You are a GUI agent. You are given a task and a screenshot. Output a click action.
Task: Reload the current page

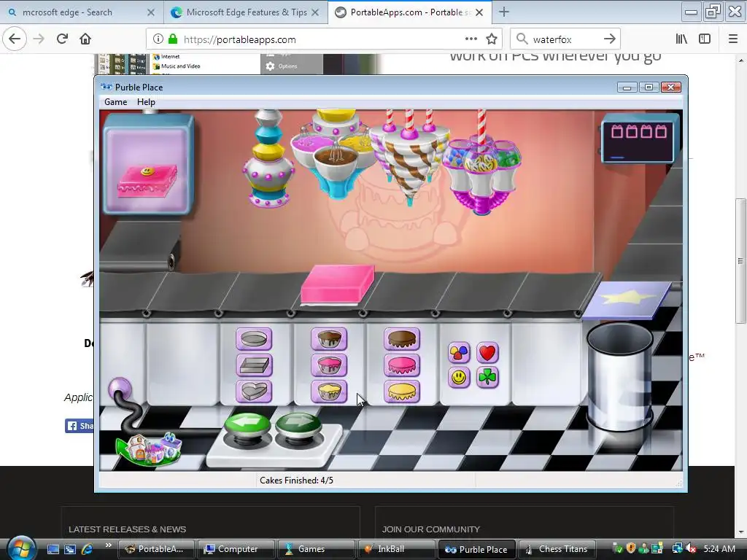click(62, 39)
